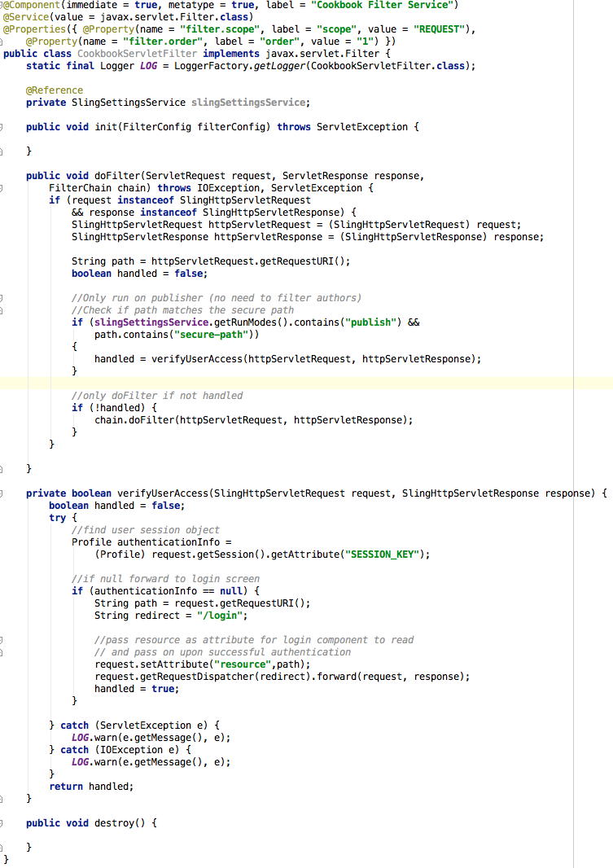Click "Profile authenticationInfo =" declaration
The height and width of the screenshot is (868, 613).
[x=151, y=542]
